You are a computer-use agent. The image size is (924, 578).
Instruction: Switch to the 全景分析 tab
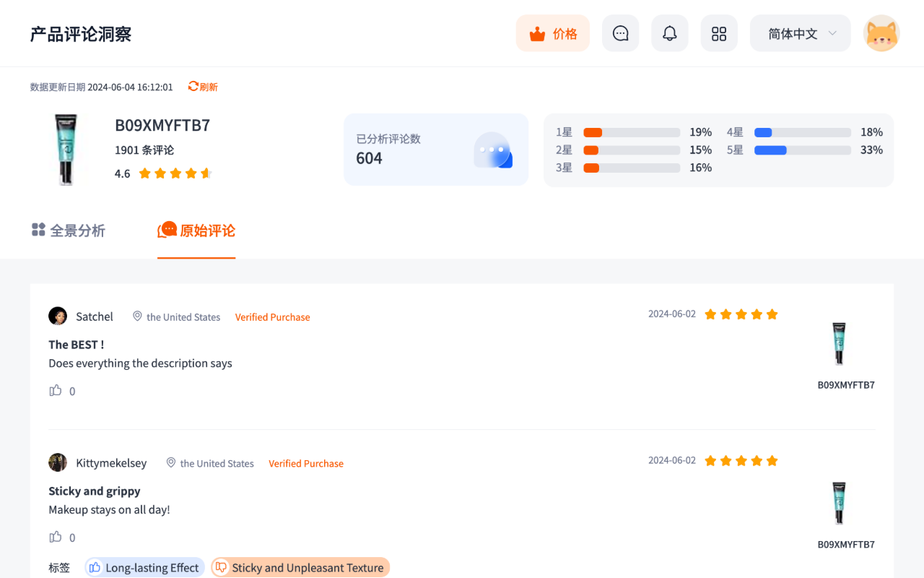click(69, 230)
